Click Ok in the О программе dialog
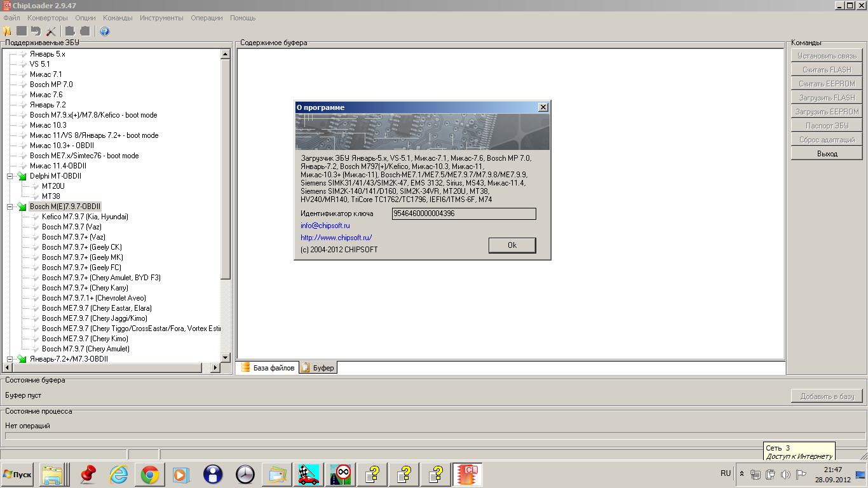Image resolution: width=868 pixels, height=488 pixels. [x=512, y=245]
